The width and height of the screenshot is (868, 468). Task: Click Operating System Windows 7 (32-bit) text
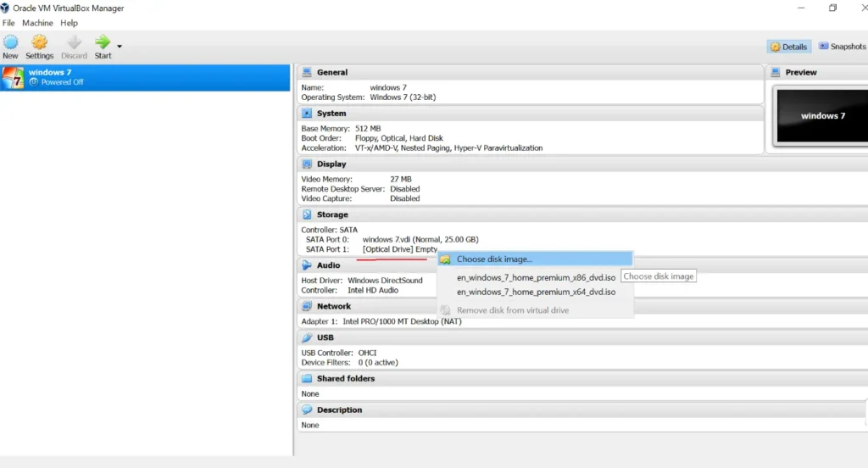point(403,97)
